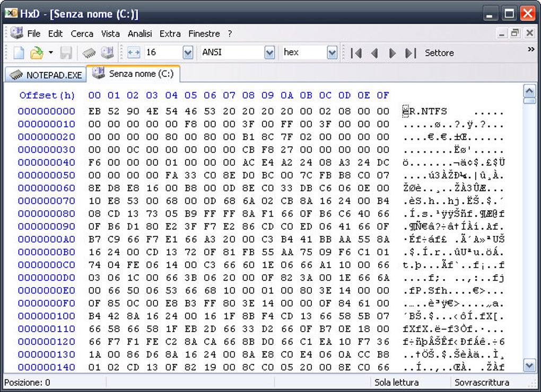Expand toolbar overflow chevron

pos(531,50)
